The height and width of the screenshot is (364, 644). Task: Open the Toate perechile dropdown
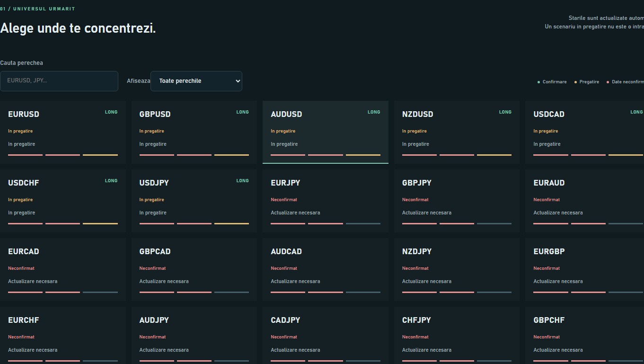coord(196,81)
